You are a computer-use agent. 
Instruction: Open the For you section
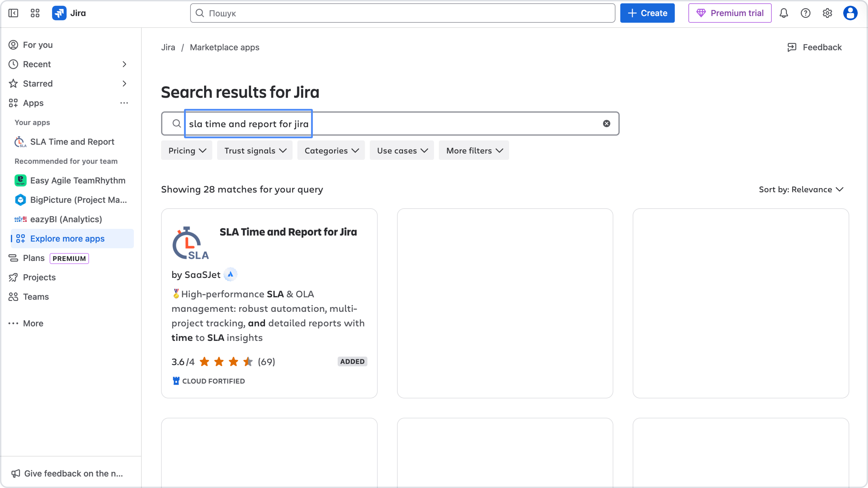click(37, 45)
